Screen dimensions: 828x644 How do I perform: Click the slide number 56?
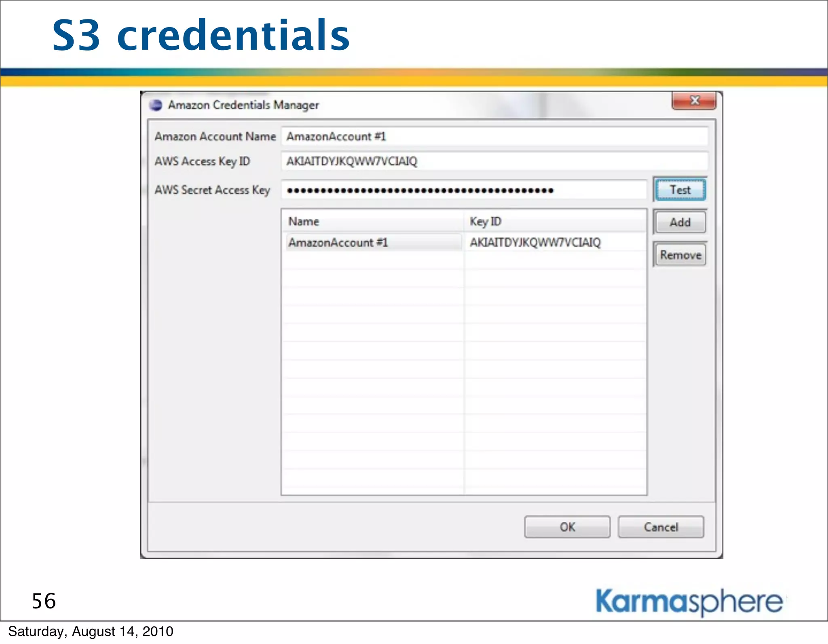coord(44,601)
